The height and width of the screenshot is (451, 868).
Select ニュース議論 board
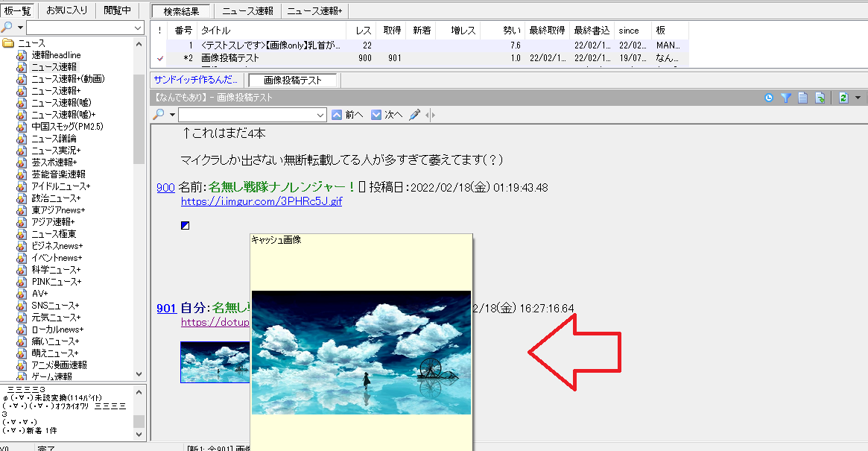point(54,139)
